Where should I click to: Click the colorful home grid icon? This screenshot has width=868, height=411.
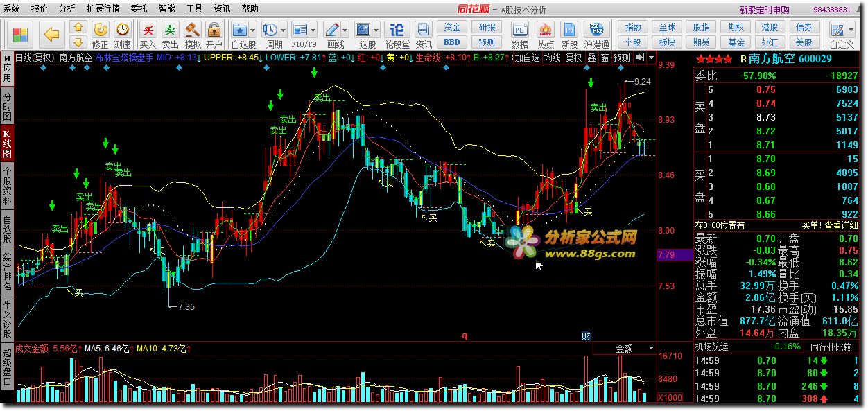pyautogui.click(x=20, y=35)
